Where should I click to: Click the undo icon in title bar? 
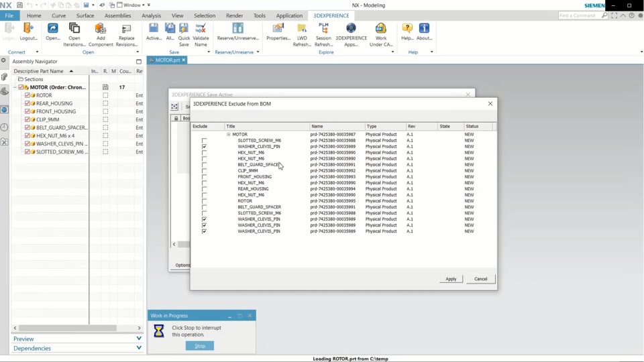30,5
